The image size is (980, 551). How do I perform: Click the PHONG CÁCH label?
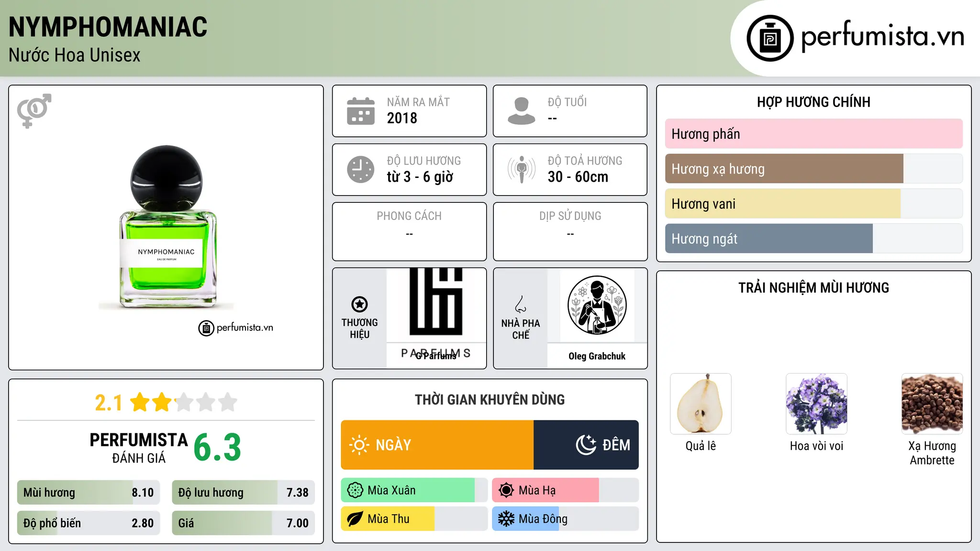click(x=409, y=216)
